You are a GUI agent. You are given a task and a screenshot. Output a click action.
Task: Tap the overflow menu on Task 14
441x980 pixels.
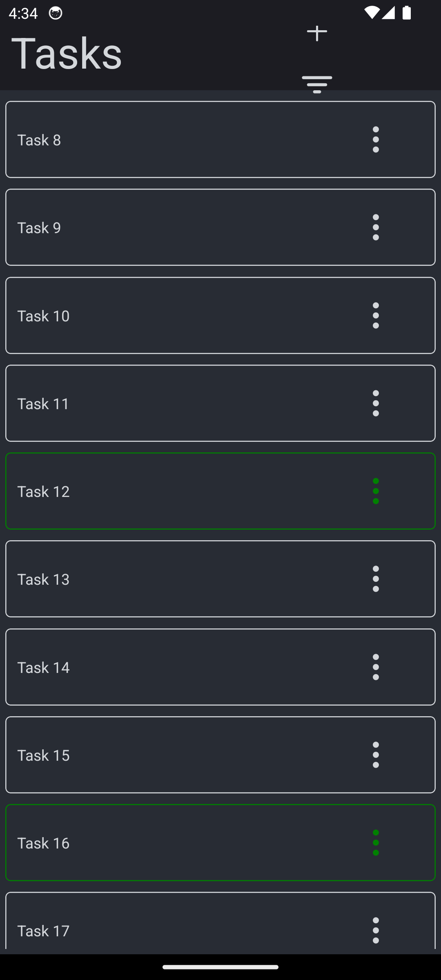point(376,667)
